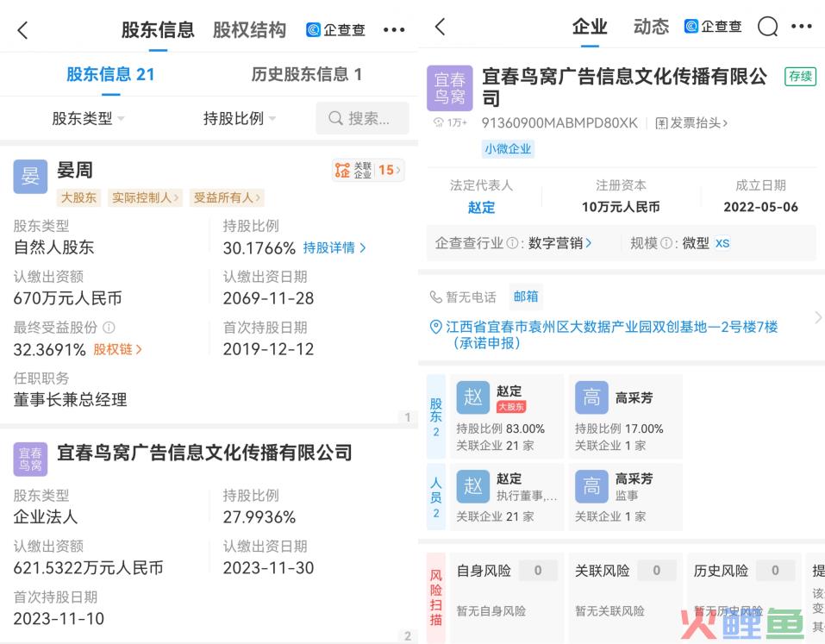Open the 受益所有人 tag for 晏周
Screen dimensions: 825x644
(x=226, y=197)
